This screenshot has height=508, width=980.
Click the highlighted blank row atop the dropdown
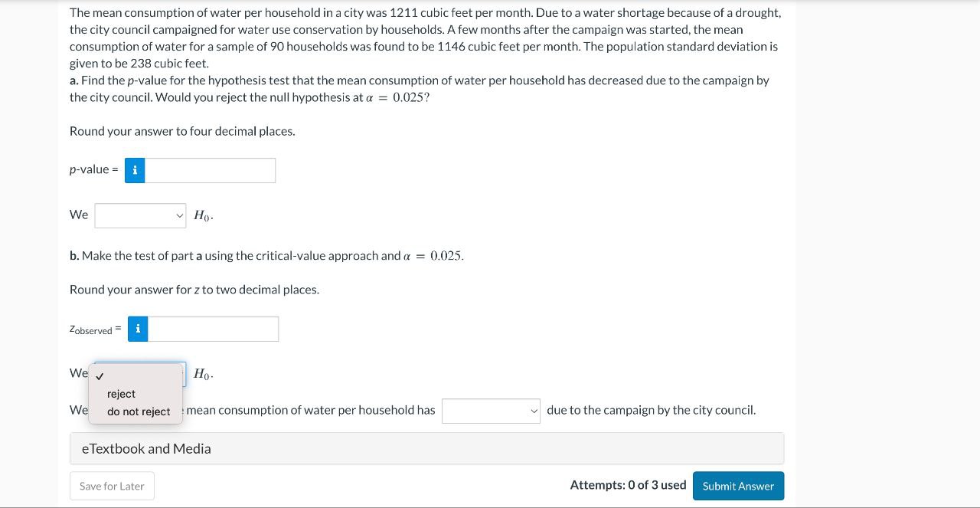tap(138, 375)
